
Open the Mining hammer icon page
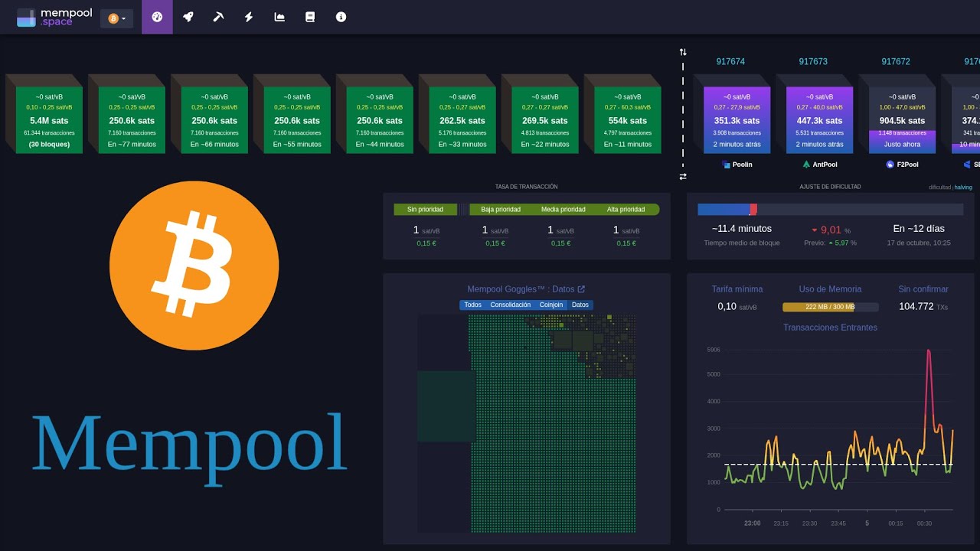218,17
